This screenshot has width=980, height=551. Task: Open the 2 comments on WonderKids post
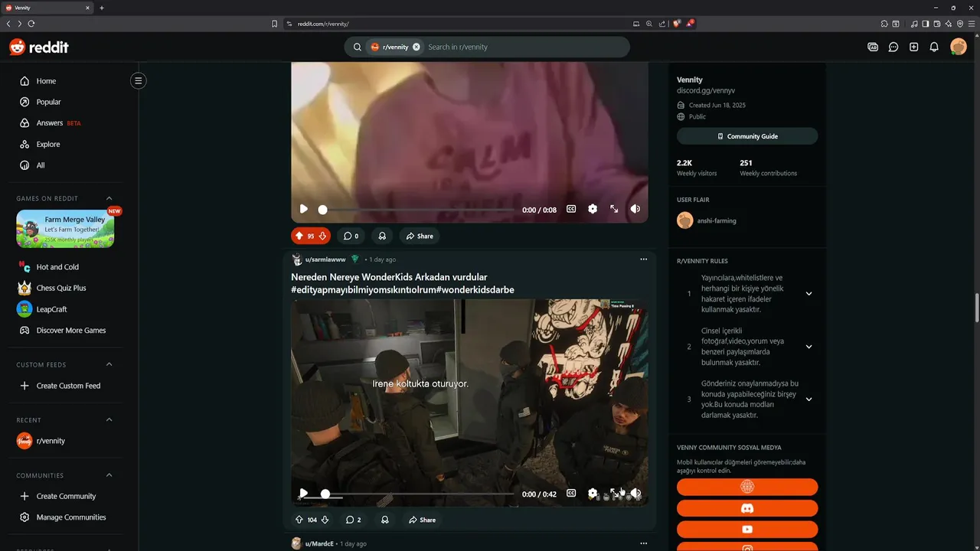tap(353, 520)
